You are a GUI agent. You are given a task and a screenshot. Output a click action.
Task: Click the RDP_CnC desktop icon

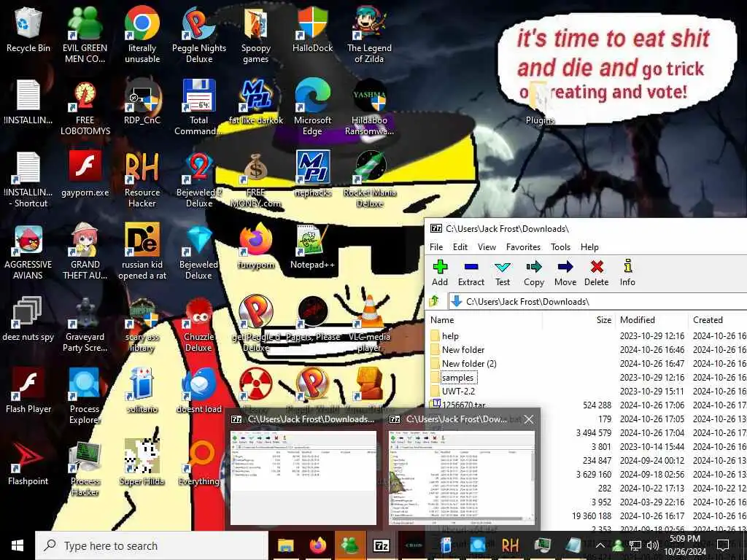(x=142, y=101)
